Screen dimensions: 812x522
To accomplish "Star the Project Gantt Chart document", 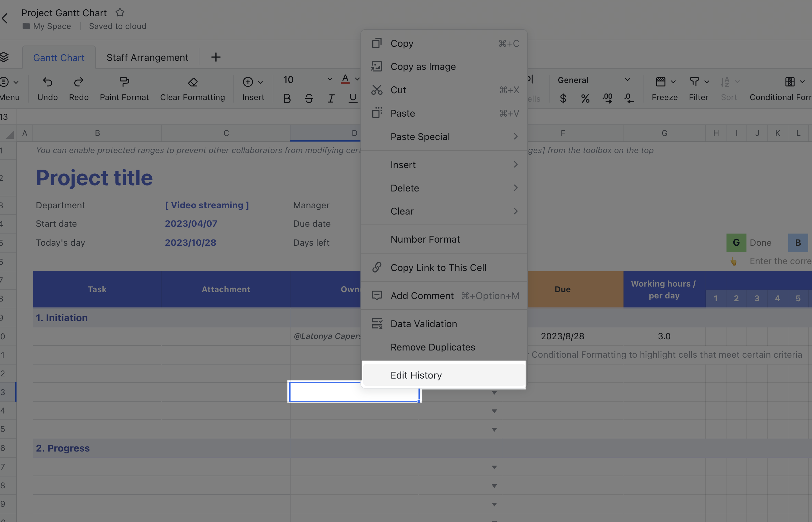I will pyautogui.click(x=120, y=12).
